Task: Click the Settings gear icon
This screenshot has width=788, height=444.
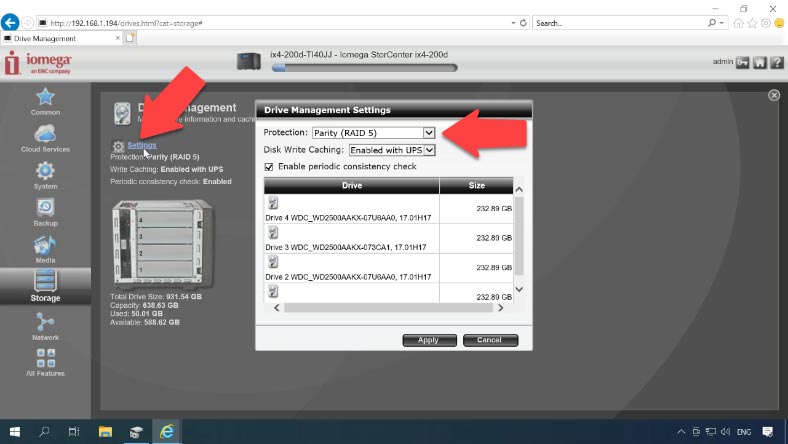Action: (118, 146)
